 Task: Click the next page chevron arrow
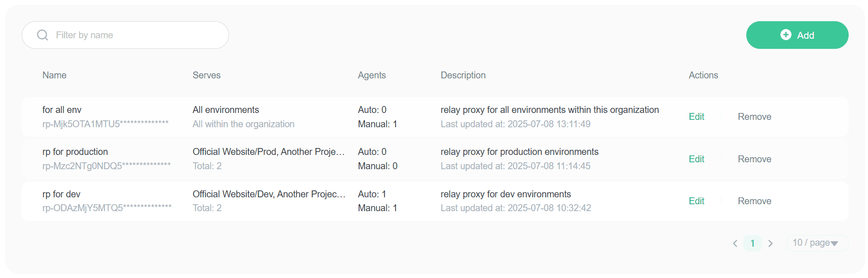tap(770, 243)
